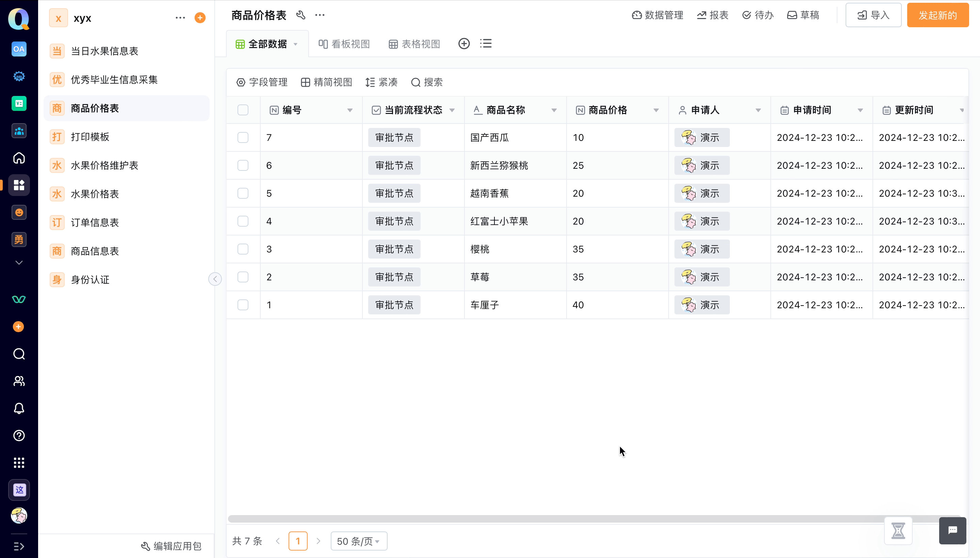Expand more apps chevron in left sidebar
Screen dimensions: 980x558
tap(19, 263)
